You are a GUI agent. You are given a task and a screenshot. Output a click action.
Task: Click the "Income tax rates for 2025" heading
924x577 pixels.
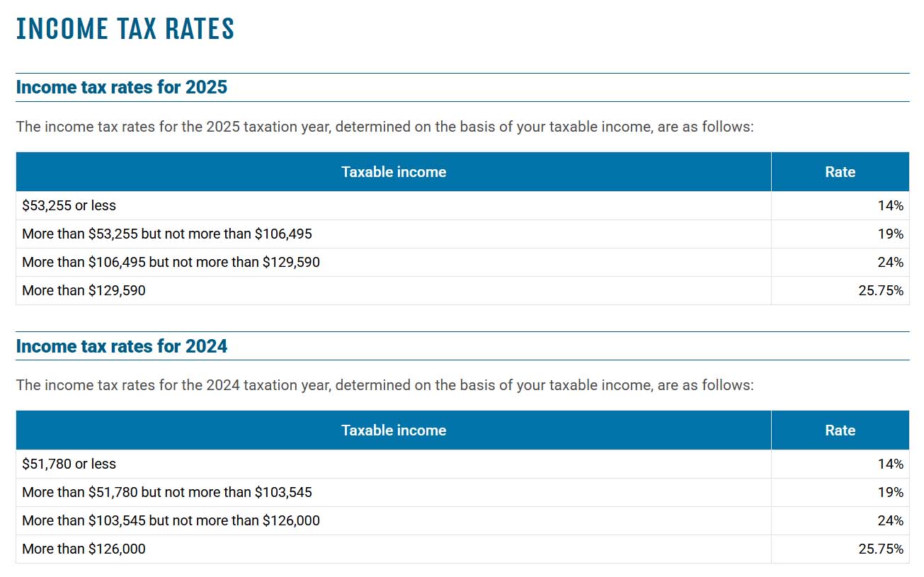[x=121, y=87]
